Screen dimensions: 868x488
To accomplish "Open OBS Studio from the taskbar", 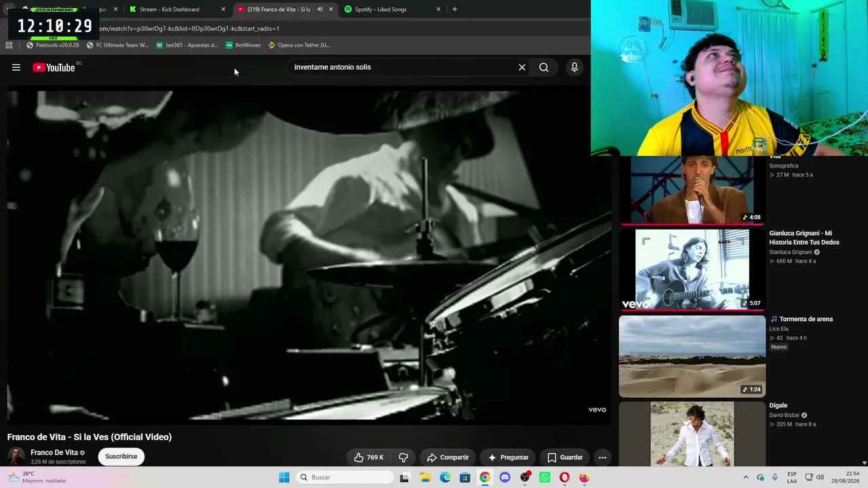I will 525,477.
